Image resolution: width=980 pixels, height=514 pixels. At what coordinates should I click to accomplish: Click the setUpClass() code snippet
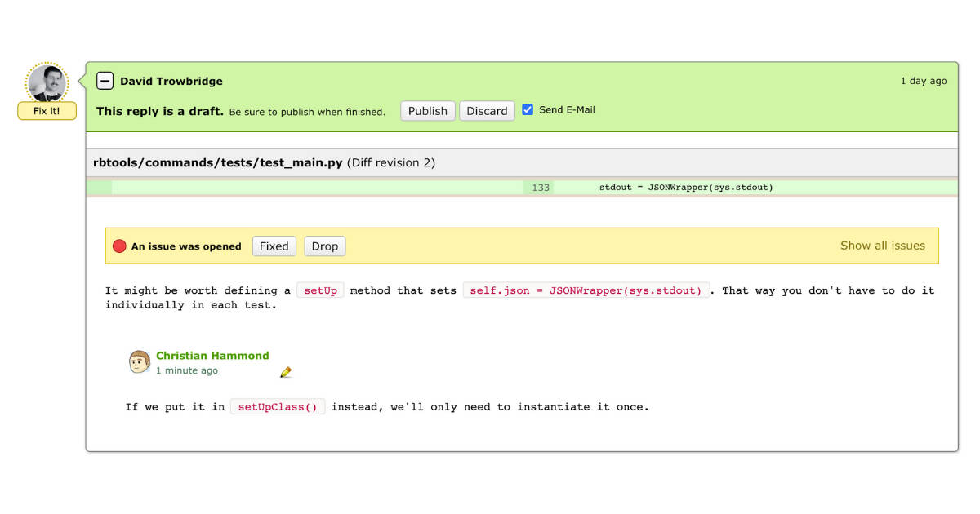[x=278, y=406]
